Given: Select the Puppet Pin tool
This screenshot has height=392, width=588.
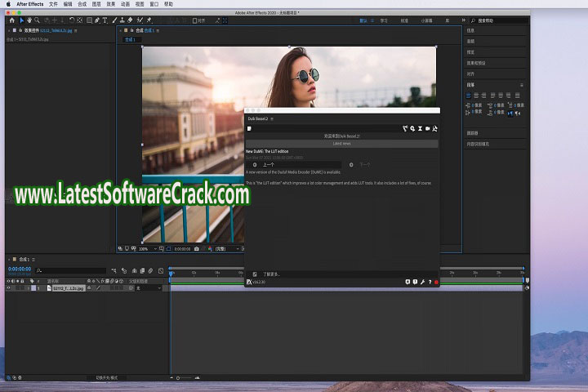Looking at the screenshot, I should pyautogui.click(x=149, y=20).
